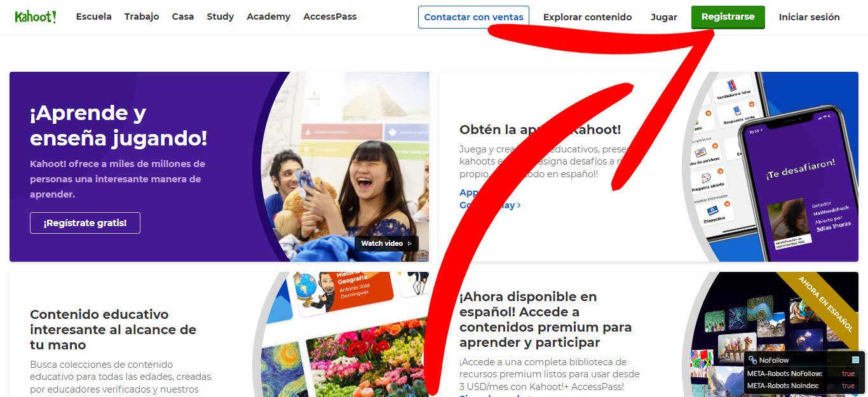Go to the Study section

(x=220, y=17)
